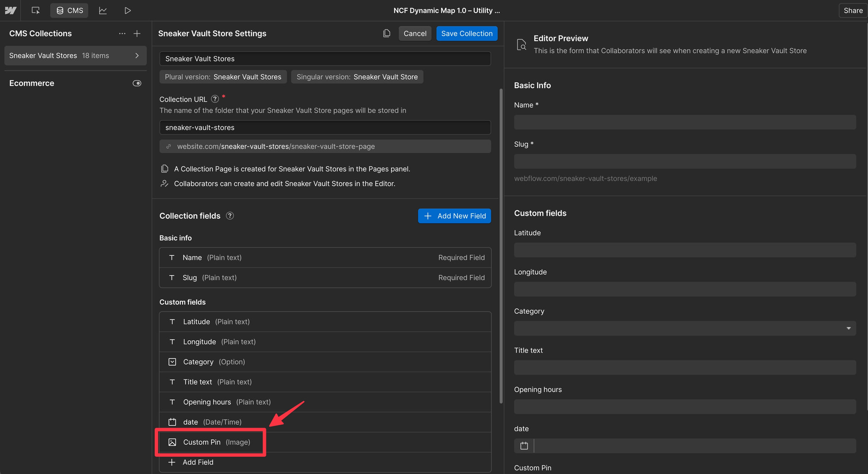868x474 pixels.
Task: Click the Longitude field text type icon
Action: [x=172, y=342]
